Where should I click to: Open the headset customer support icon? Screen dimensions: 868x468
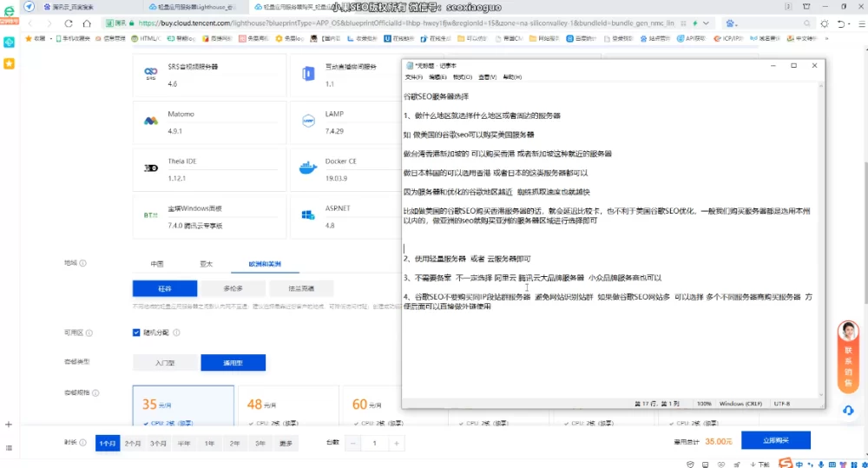coord(848,410)
